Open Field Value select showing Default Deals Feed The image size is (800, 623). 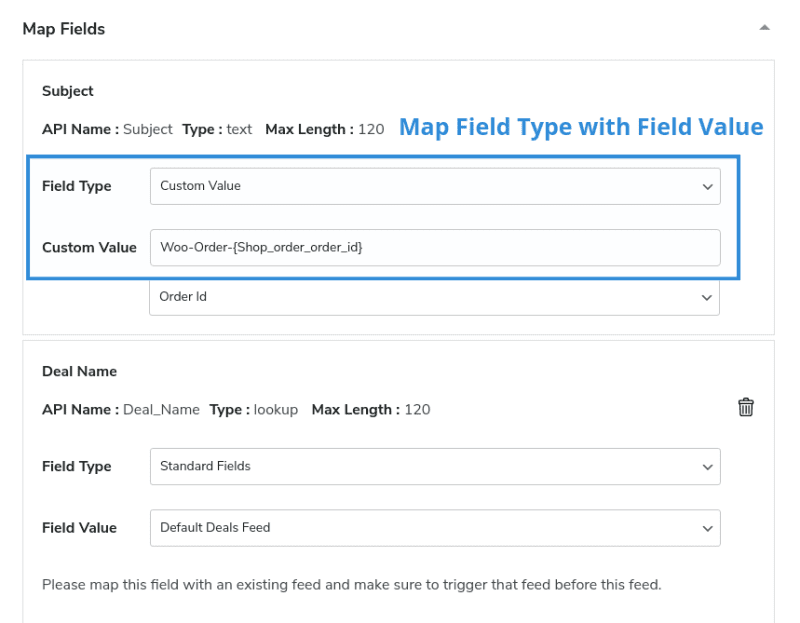click(434, 528)
